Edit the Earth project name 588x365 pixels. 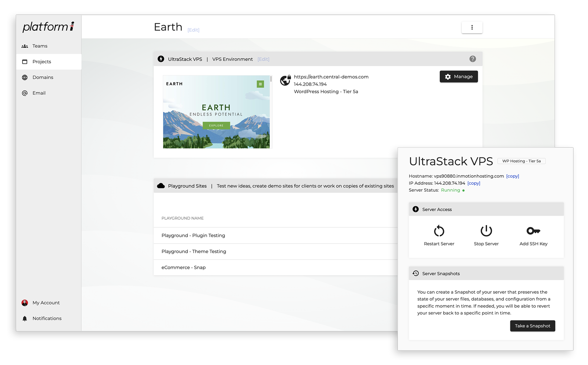coord(193,30)
